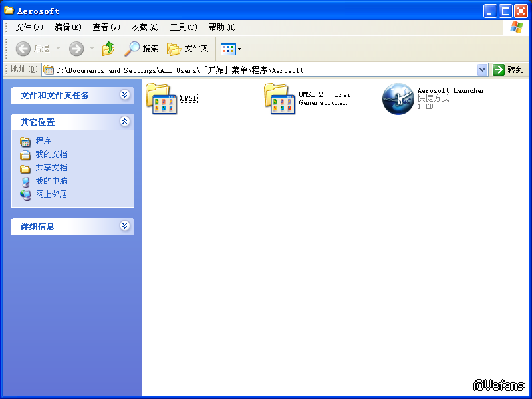The height and width of the screenshot is (399, 532).
Task: Open the 我的电脑 link
Action: pos(51,180)
